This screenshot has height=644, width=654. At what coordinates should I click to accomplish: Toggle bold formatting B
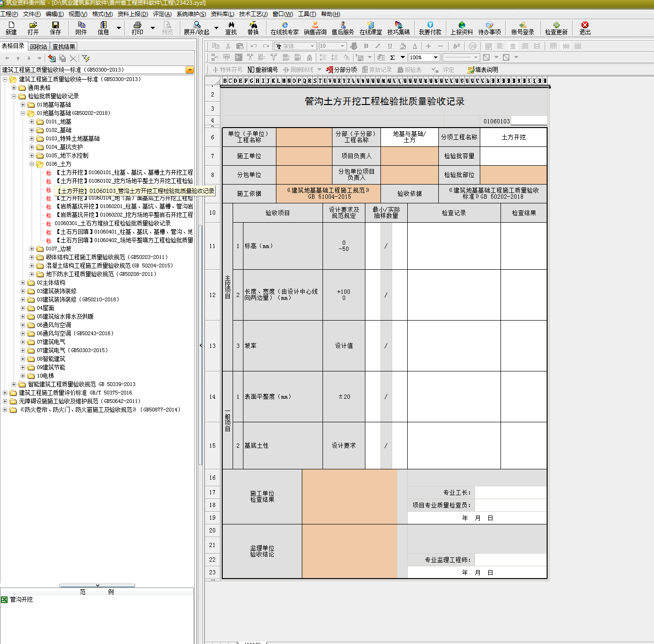pos(366,46)
